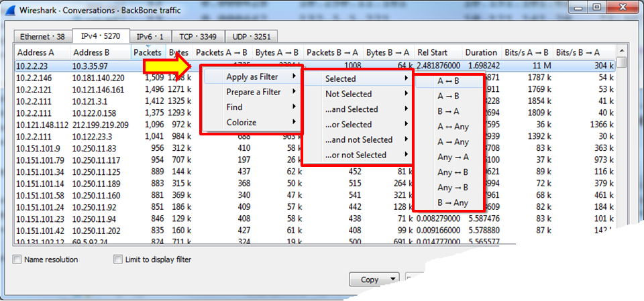Select the Any ↔ B direction

coord(449,172)
